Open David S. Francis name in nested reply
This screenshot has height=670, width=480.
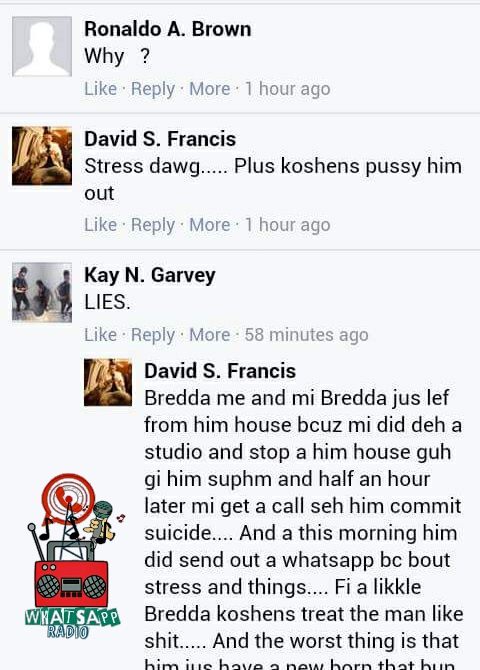220,370
